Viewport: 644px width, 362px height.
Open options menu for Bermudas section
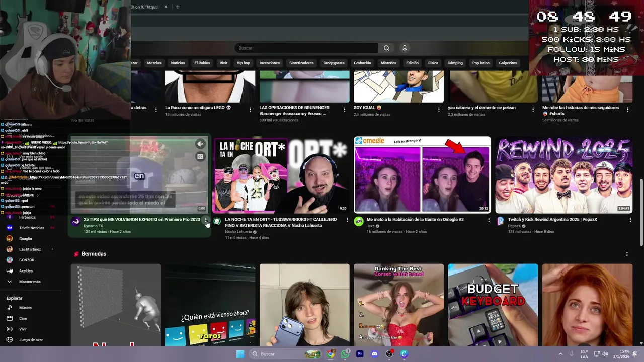click(x=627, y=254)
